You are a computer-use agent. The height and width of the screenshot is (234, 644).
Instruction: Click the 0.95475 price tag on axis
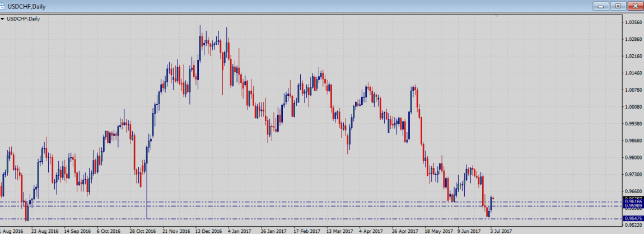(633, 218)
